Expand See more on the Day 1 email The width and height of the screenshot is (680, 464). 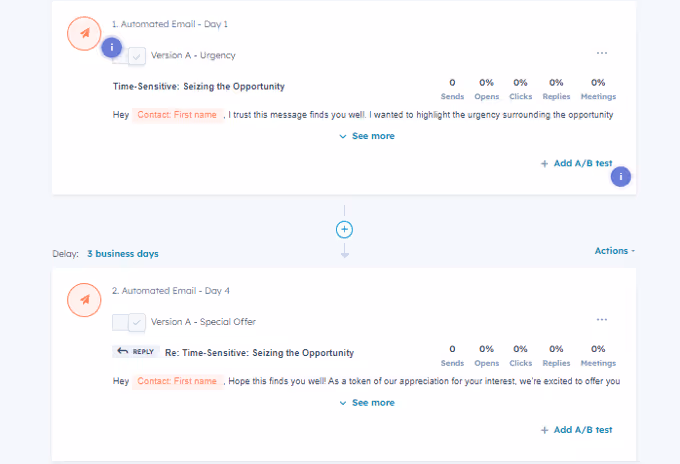tap(367, 136)
